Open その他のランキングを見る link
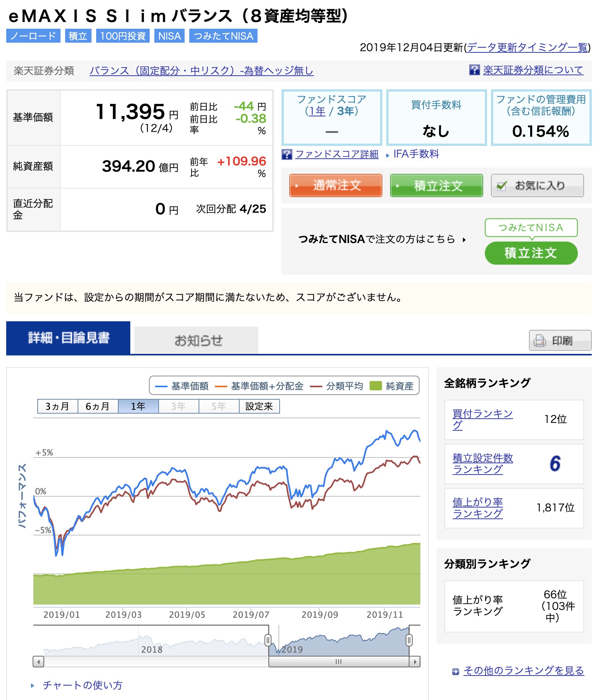The image size is (598, 700). click(x=524, y=671)
